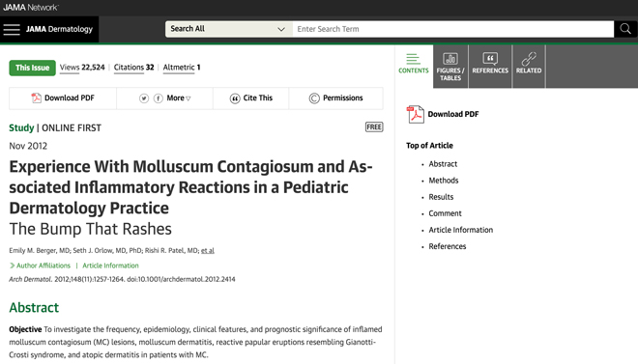Screen dimensions: 638x364
Task: Share article on Facebook icon
Action: pyautogui.click(x=159, y=98)
